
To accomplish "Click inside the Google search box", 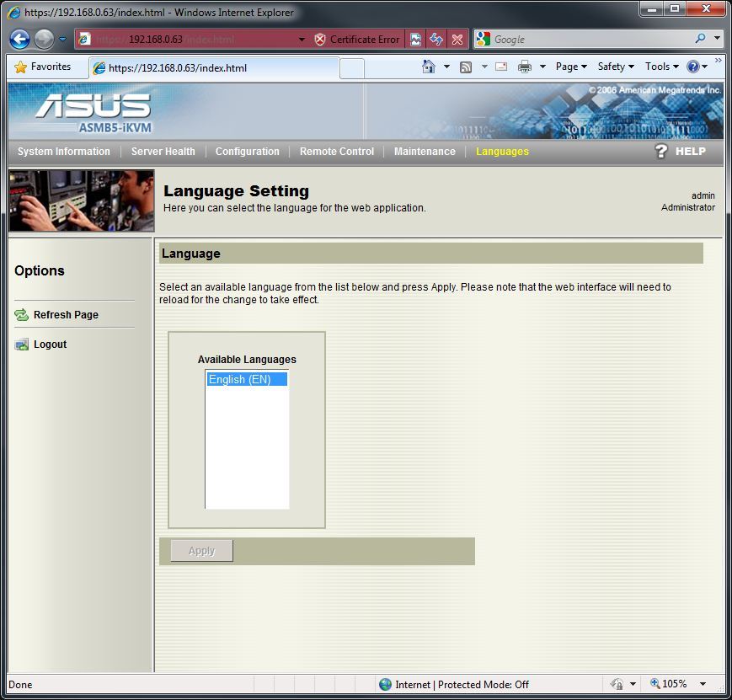I will (x=590, y=40).
